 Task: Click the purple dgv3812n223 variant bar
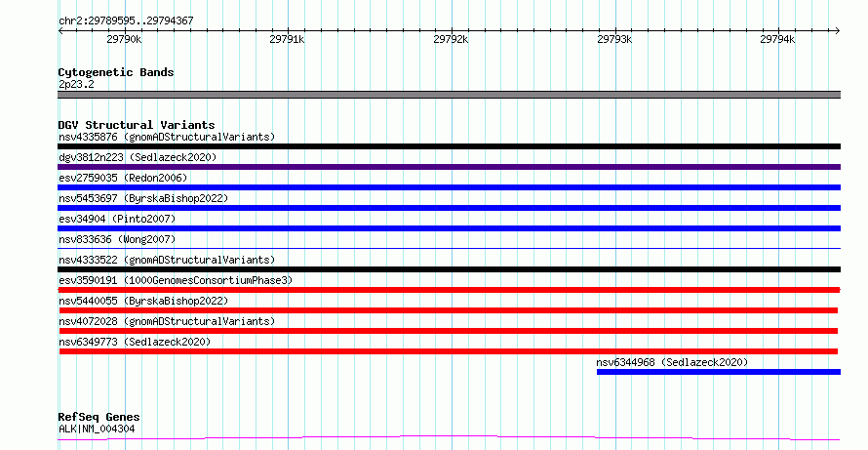pyautogui.click(x=449, y=167)
